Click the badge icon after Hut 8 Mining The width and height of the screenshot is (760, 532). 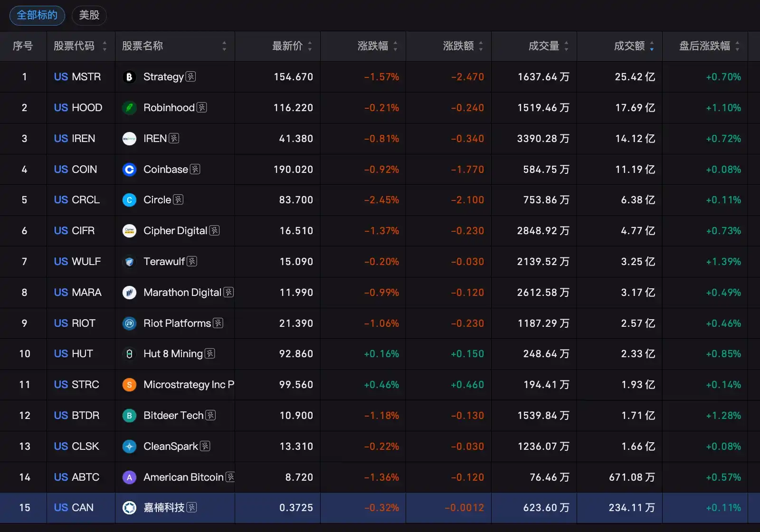(x=210, y=353)
